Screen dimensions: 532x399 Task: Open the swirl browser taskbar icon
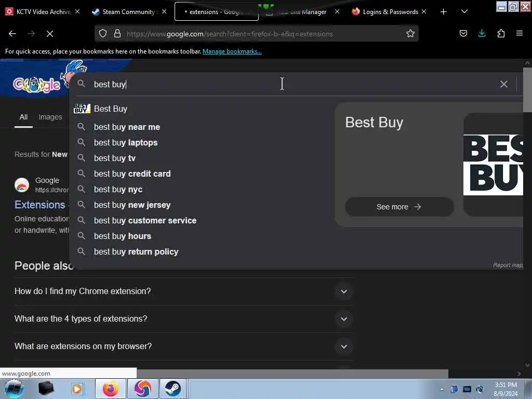click(142, 389)
